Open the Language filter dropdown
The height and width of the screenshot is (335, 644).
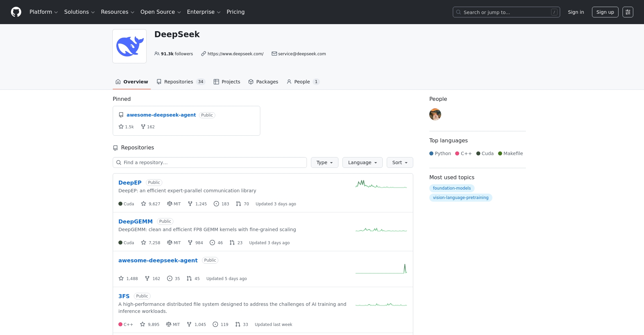pyautogui.click(x=362, y=162)
